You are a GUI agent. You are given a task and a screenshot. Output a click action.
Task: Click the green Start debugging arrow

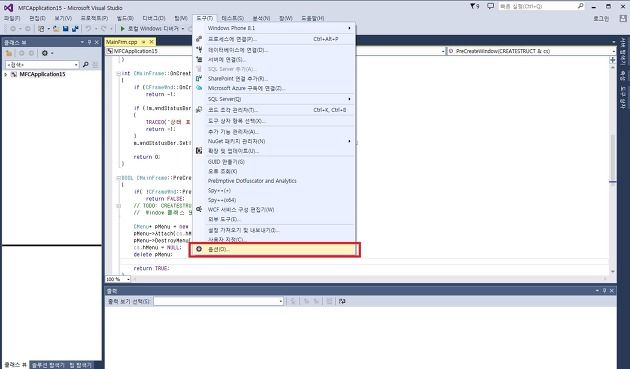point(123,29)
